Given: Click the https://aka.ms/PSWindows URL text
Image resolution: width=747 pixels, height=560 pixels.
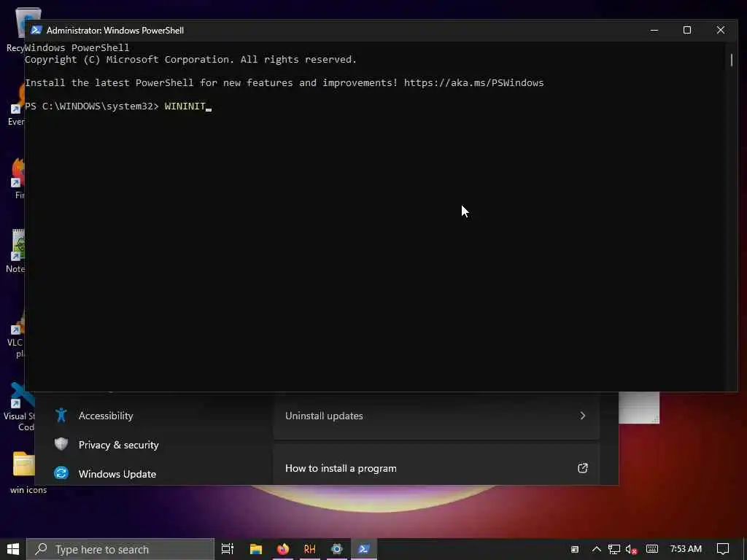Looking at the screenshot, I should [473, 83].
